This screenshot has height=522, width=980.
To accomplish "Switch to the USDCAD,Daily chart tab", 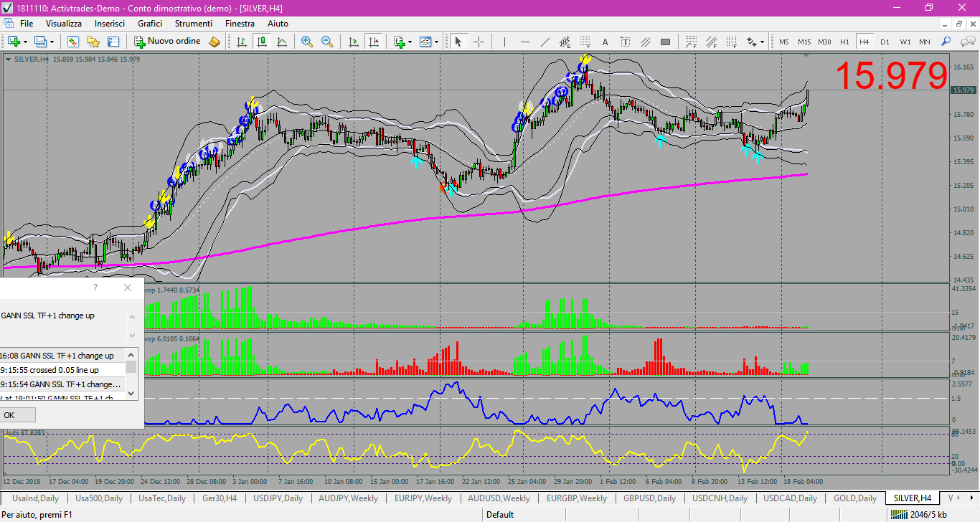I will [790, 498].
